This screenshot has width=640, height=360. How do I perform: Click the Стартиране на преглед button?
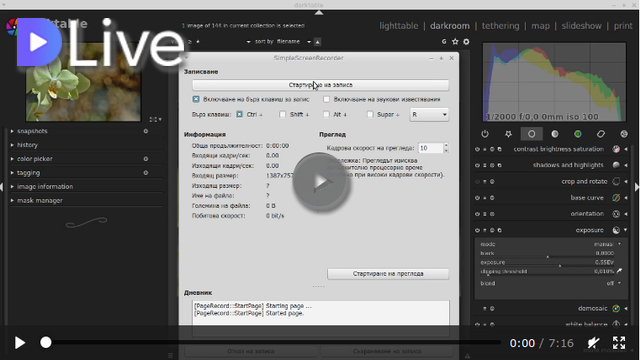pos(388,274)
